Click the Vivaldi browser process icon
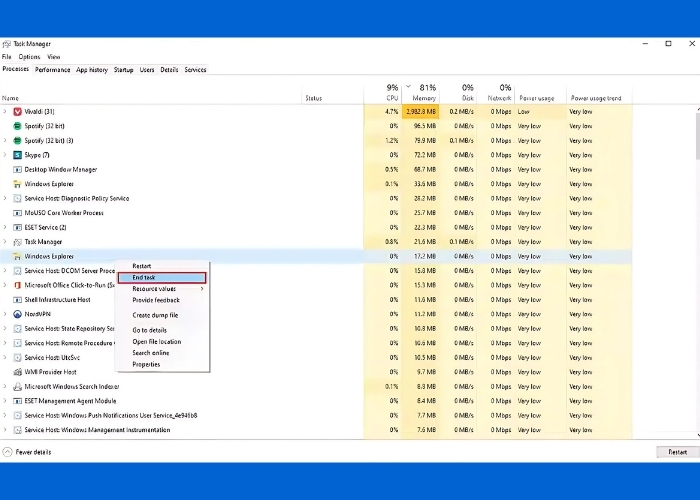The image size is (700, 500). pyautogui.click(x=17, y=111)
